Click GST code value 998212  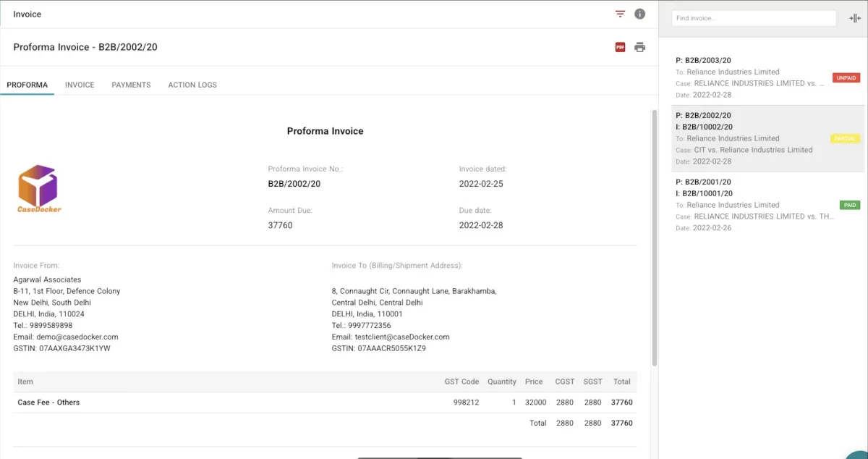tap(466, 402)
